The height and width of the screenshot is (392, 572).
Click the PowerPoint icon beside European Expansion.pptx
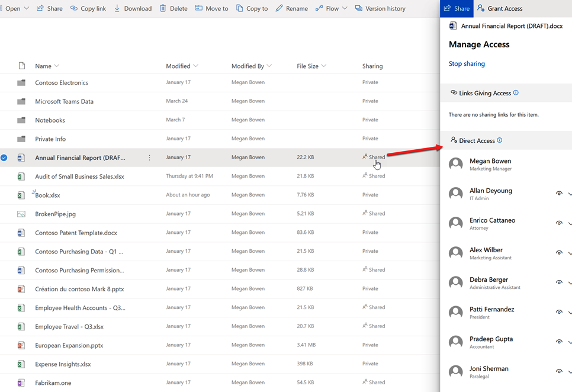(x=21, y=345)
